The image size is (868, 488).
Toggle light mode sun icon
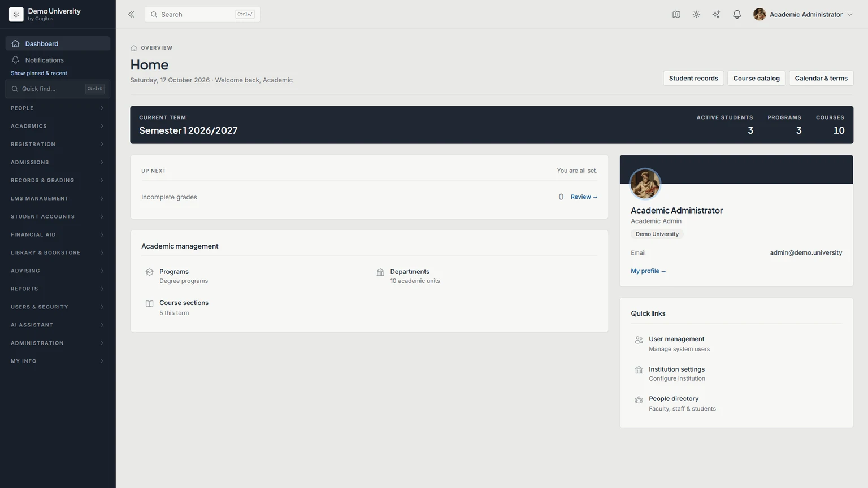coord(696,15)
